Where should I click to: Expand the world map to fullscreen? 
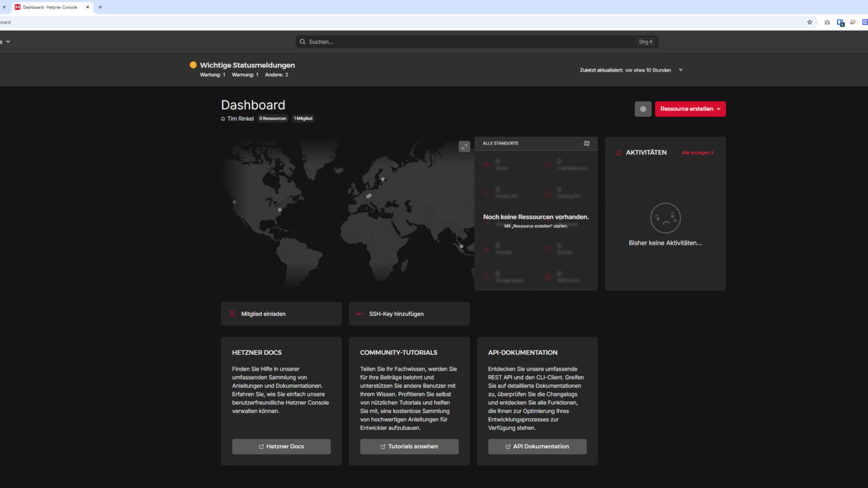click(464, 146)
